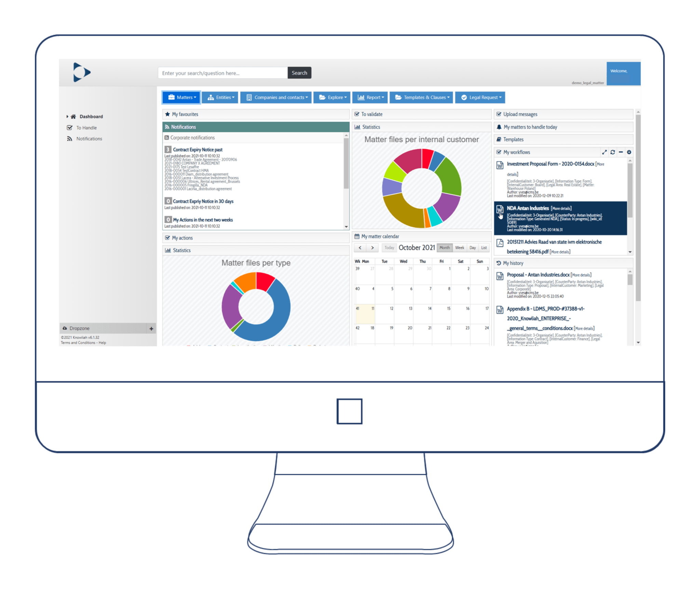This screenshot has width=700, height=589.
Task: Open the My actions panel
Action: point(256,238)
